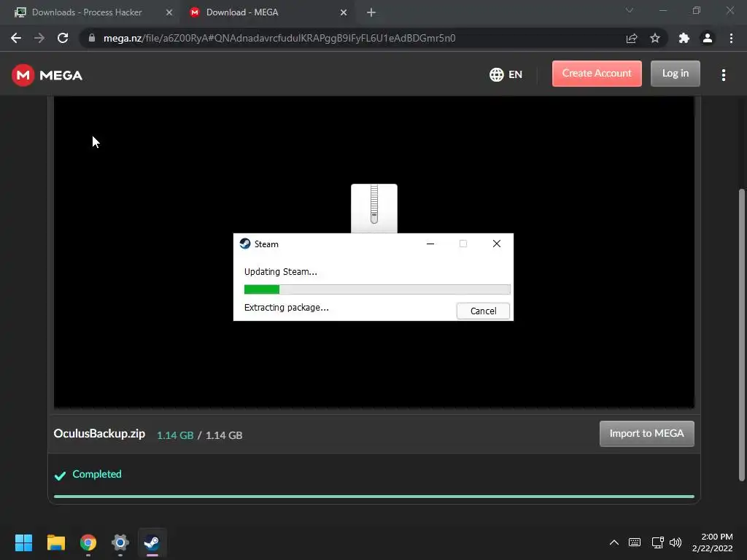The image size is (747, 560).
Task: Click the lock icon in the address bar
Action: 92,38
